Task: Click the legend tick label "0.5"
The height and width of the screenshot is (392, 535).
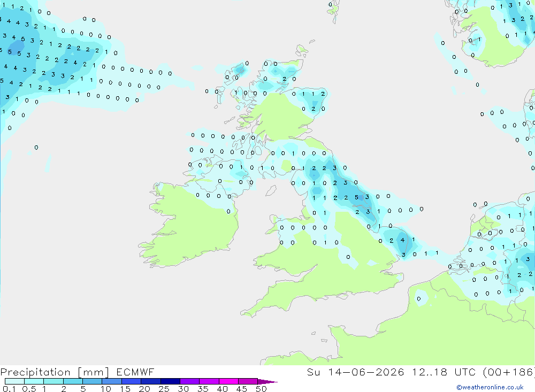Action: [x=29, y=389]
